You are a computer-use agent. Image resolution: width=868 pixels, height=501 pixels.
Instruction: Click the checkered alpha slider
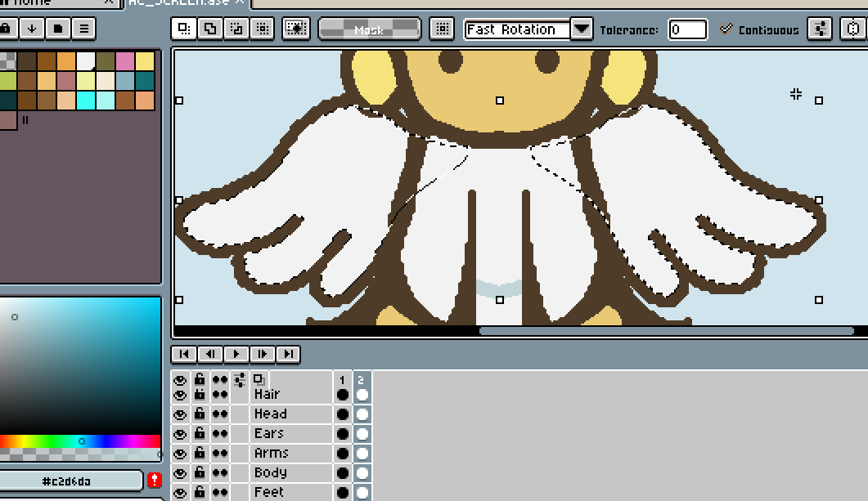click(80, 454)
